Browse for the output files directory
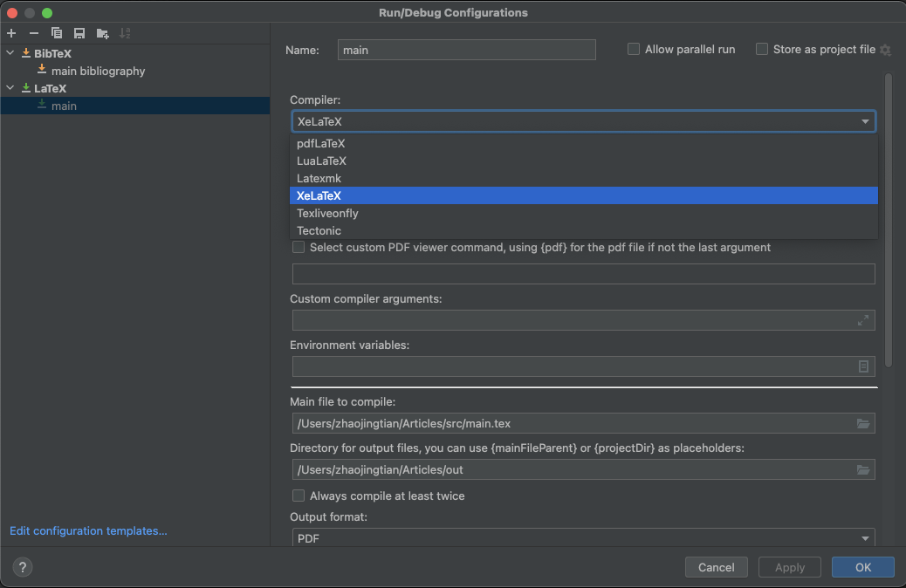 pos(862,469)
